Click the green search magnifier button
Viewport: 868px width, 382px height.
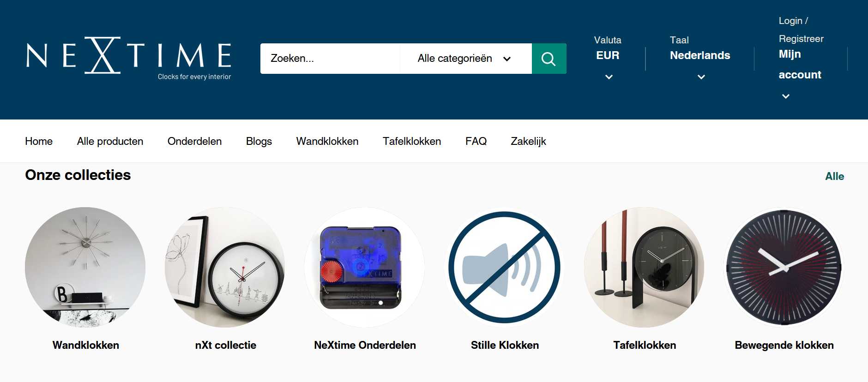coord(549,59)
